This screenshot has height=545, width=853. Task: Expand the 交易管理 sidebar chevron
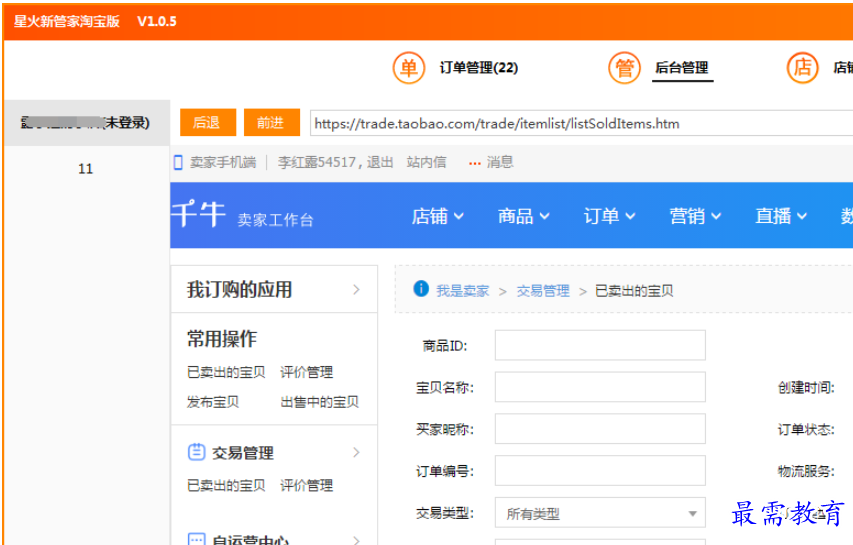pyautogui.click(x=356, y=452)
